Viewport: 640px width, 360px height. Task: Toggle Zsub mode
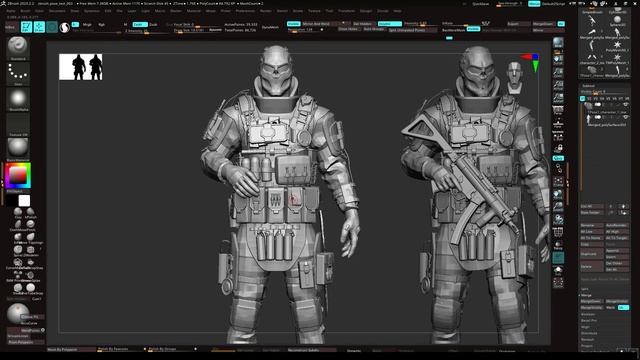(x=153, y=24)
